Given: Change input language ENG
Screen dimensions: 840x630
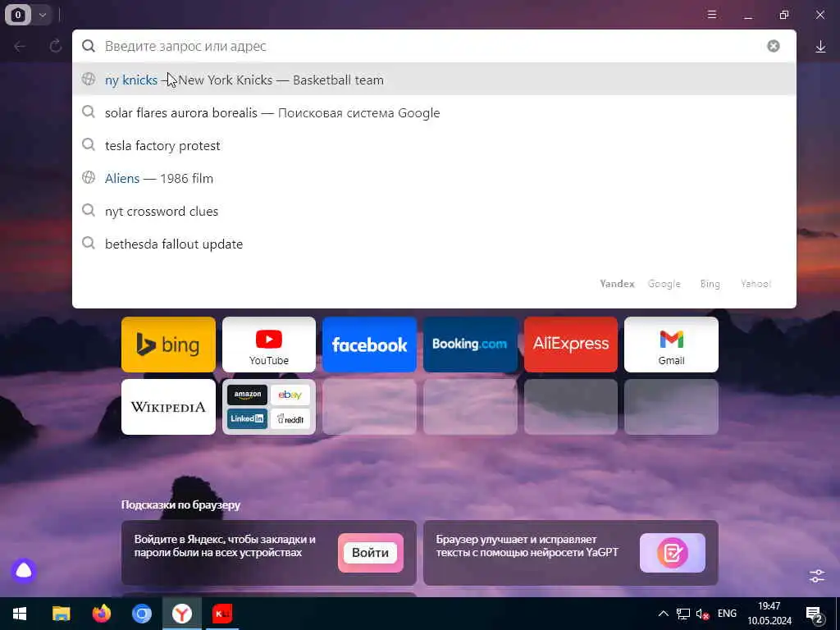Looking at the screenshot, I should point(727,614).
